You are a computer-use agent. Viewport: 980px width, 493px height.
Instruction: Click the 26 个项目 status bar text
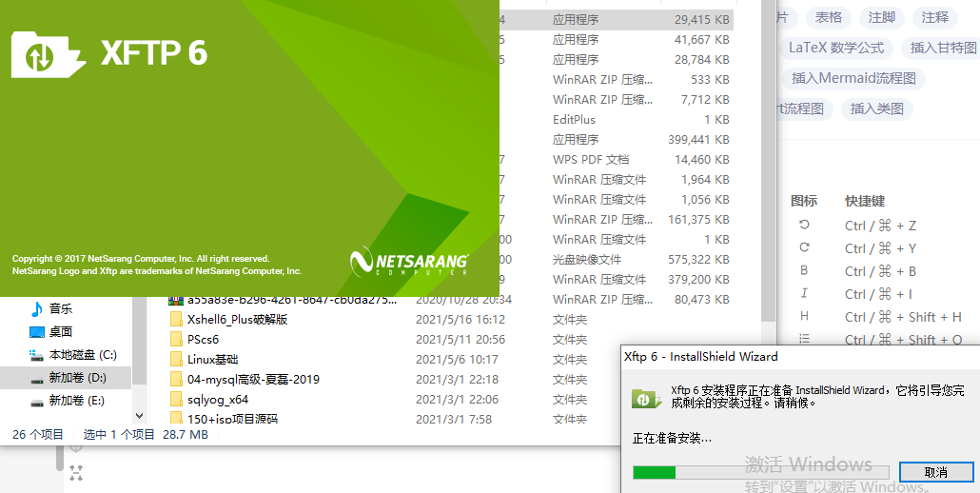38,434
